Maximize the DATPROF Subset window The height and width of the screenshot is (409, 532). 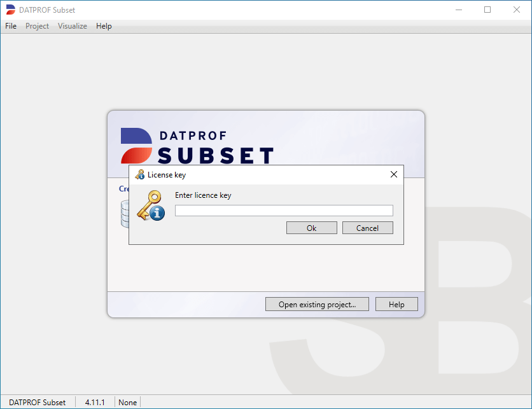[487, 10]
